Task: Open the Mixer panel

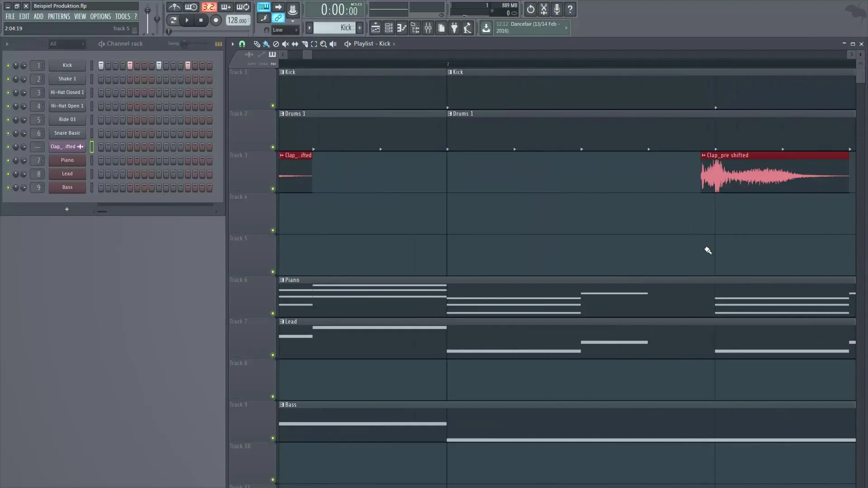Action: pyautogui.click(x=428, y=28)
